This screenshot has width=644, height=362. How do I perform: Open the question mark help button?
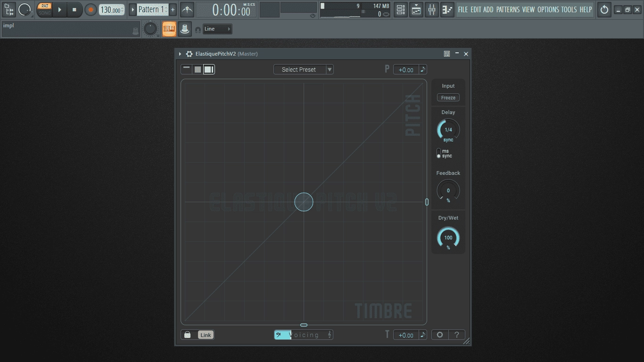[x=456, y=335]
